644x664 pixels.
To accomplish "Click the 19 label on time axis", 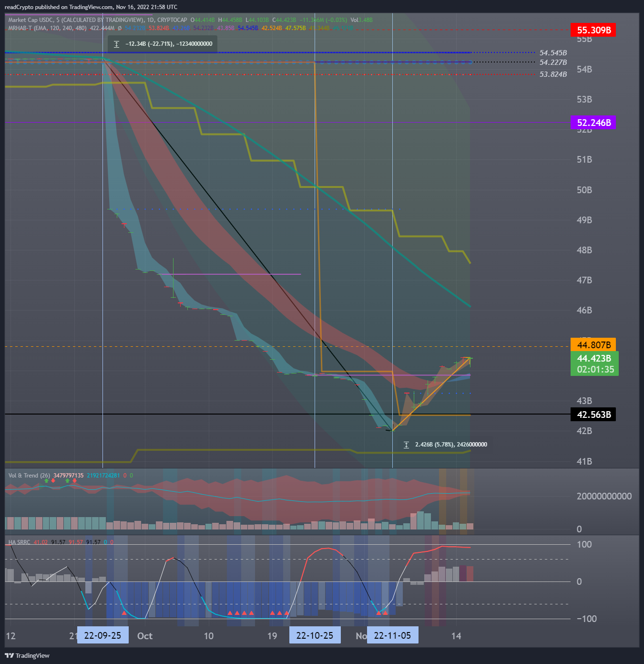I will pos(272,636).
